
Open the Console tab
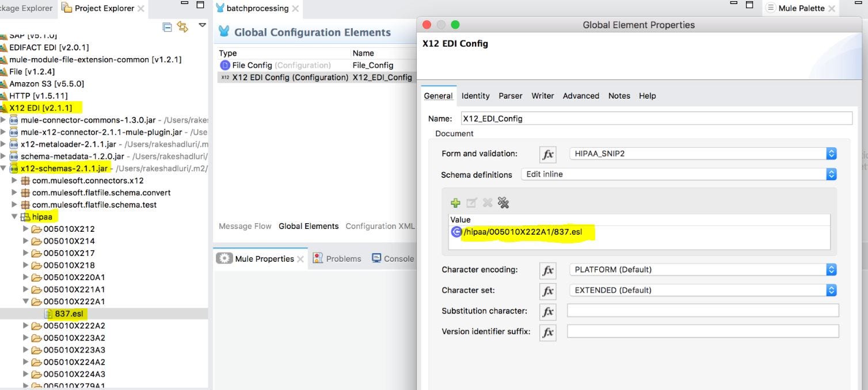click(x=393, y=259)
